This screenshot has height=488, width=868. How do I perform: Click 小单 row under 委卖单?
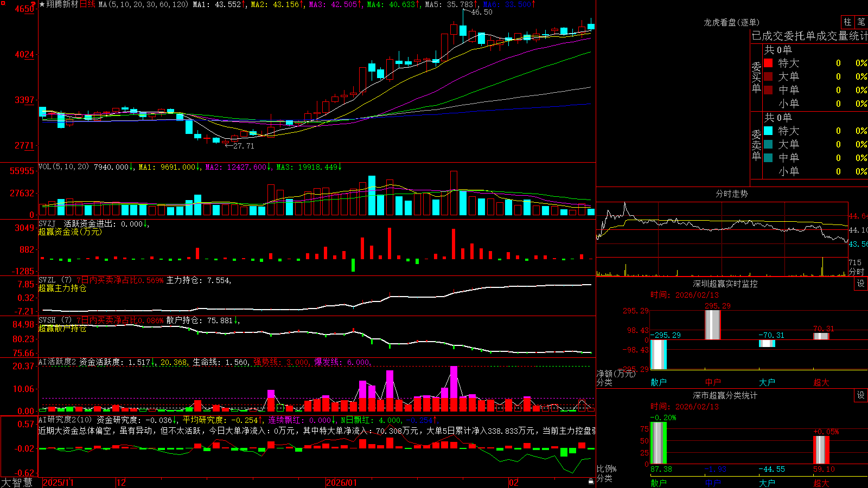(815, 171)
